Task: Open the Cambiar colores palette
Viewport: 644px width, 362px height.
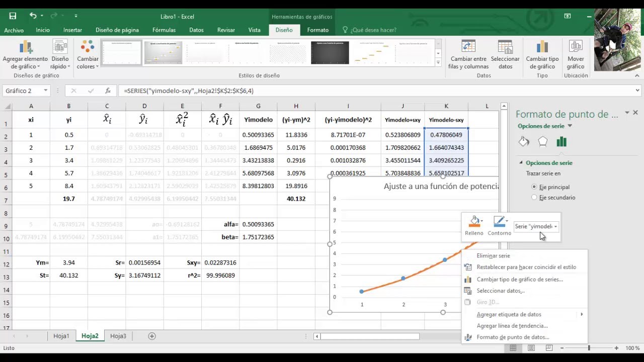Action: click(88, 55)
